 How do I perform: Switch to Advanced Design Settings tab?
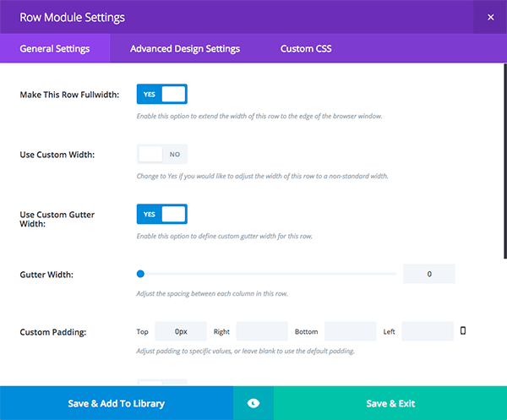pos(185,48)
